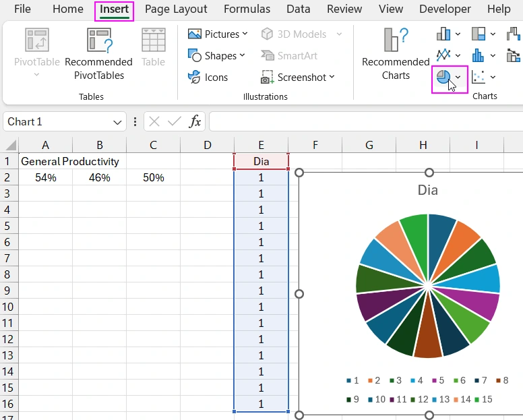Open the scatter chart dropdown arrow
Screen dimensions: 523x420
[x=493, y=78]
